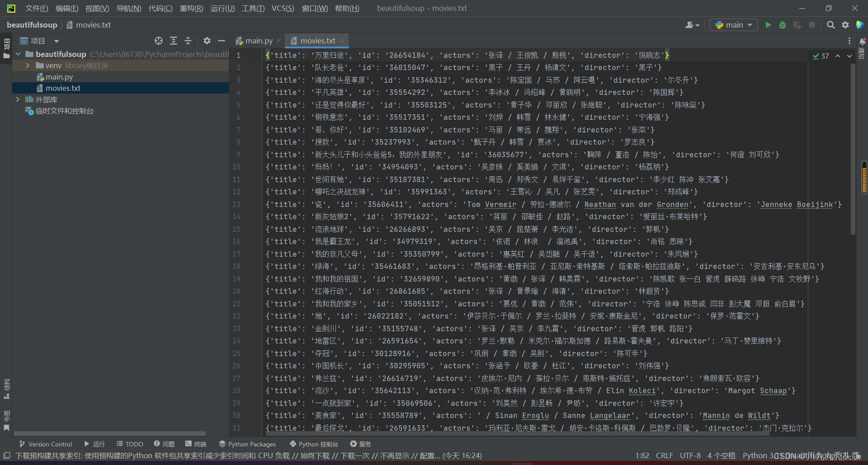Close the movies.txt tab
The height and width of the screenshot is (465, 868).
[342, 41]
